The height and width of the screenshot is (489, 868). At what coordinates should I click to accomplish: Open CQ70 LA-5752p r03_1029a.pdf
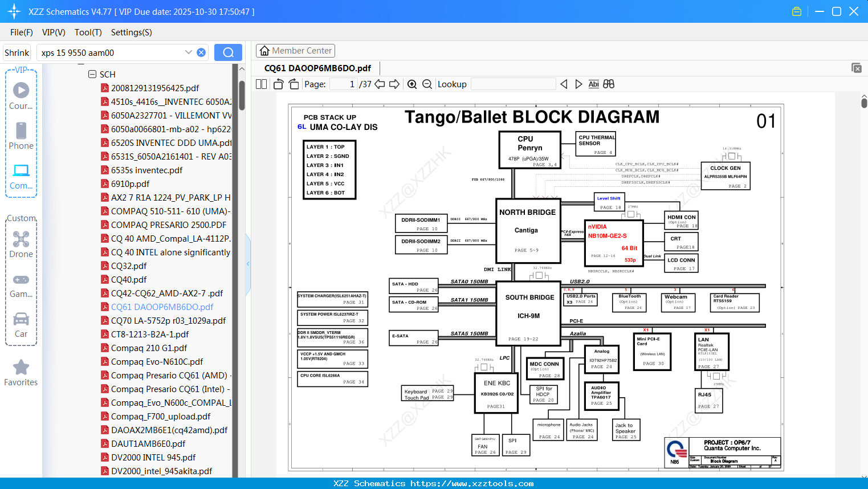tap(168, 321)
